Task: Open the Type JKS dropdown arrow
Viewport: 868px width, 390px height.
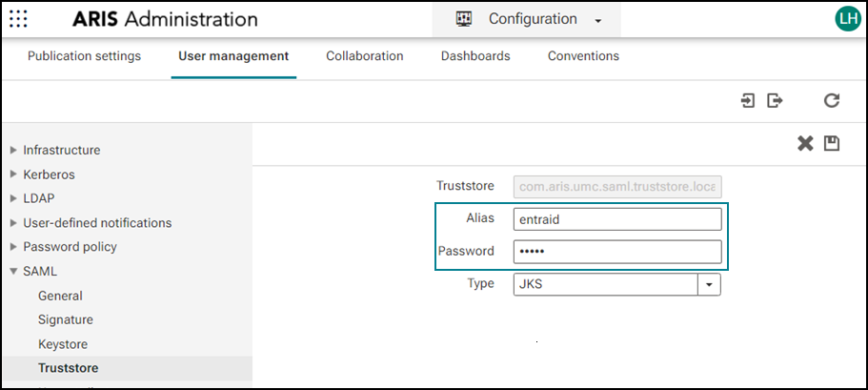Action: (709, 284)
